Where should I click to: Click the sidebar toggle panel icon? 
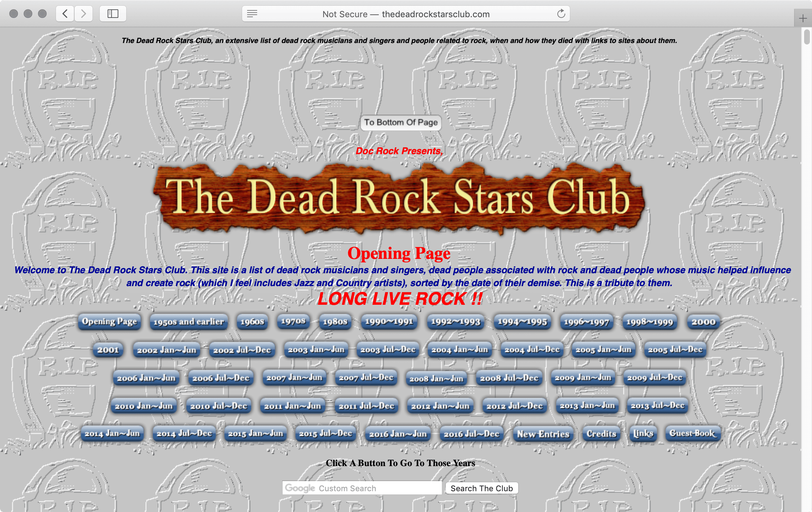pos(113,14)
